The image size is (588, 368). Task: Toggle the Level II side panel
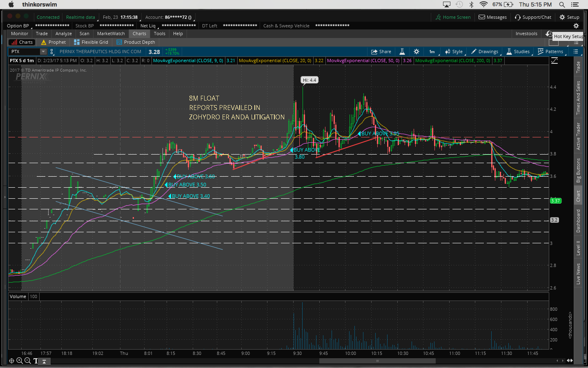(x=578, y=248)
